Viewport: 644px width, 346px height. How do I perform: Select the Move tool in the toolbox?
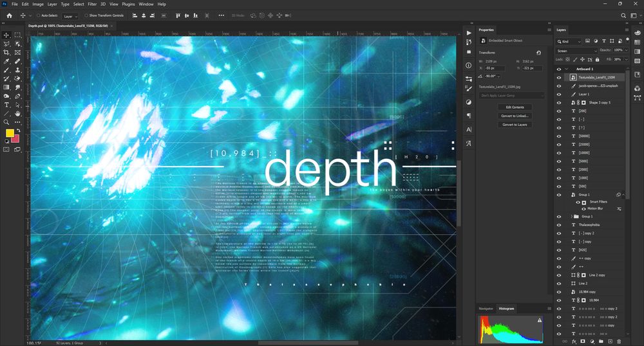coord(6,35)
